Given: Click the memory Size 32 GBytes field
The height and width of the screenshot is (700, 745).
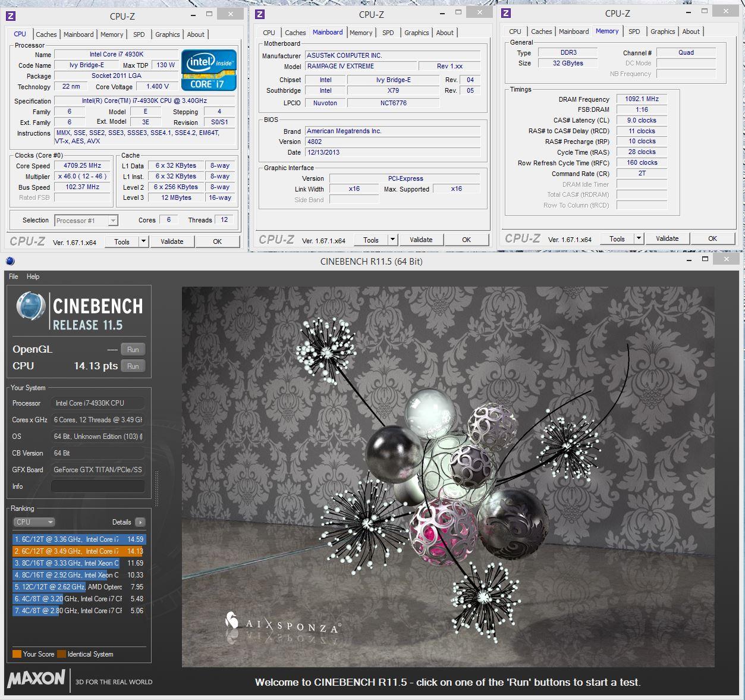Looking at the screenshot, I should point(568,63).
